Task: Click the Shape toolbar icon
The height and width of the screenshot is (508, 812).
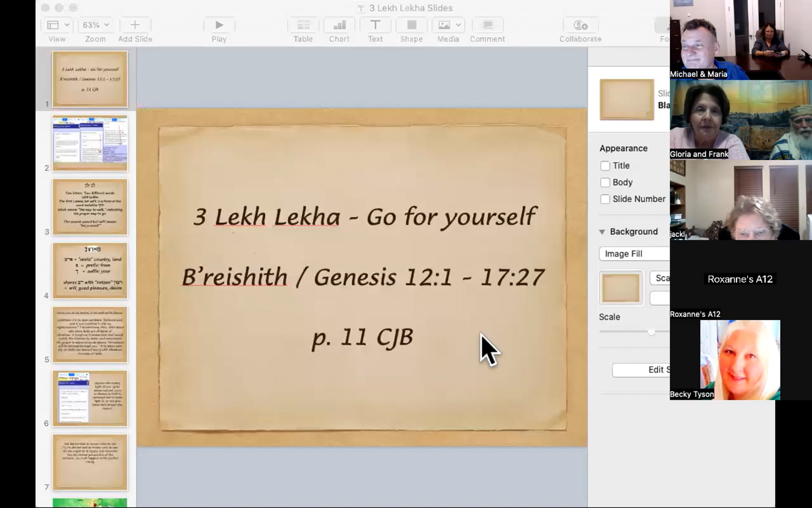Action: (x=411, y=25)
